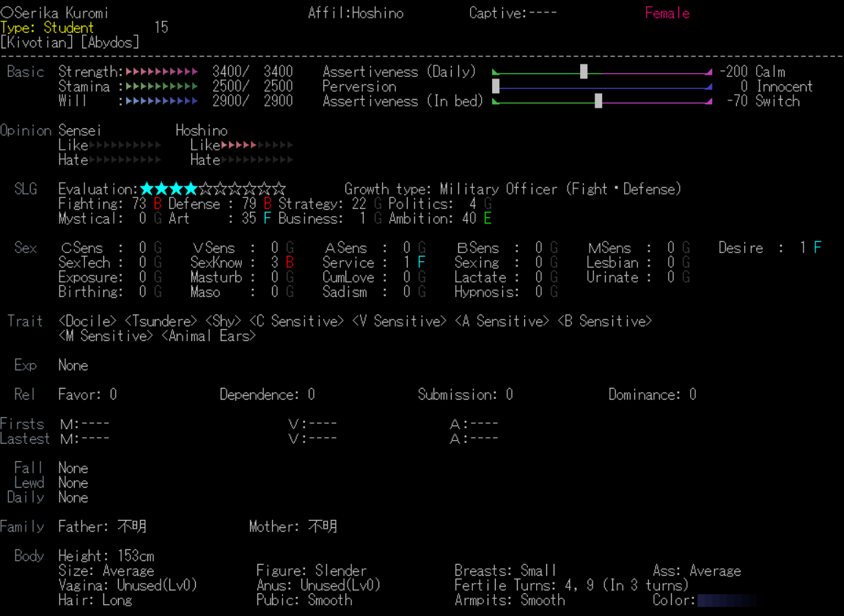Click the <Shy> trait
The height and width of the screenshot is (616, 844).
[224, 321]
